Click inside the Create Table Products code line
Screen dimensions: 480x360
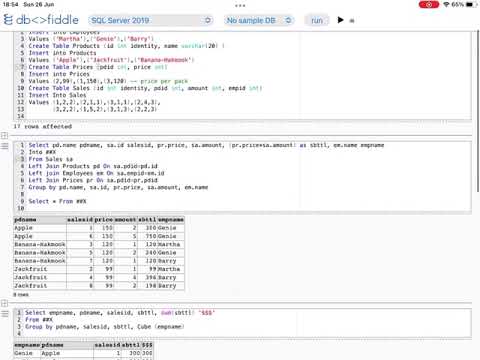point(126,46)
